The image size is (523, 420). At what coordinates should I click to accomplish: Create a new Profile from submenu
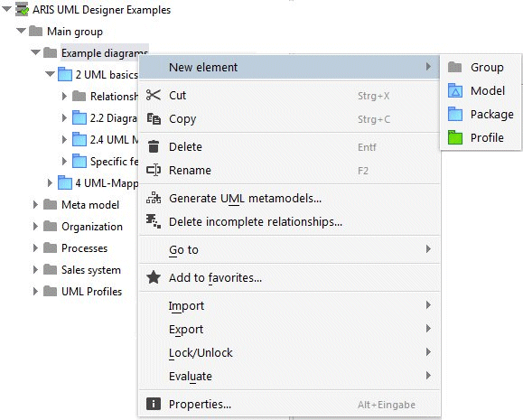481,137
